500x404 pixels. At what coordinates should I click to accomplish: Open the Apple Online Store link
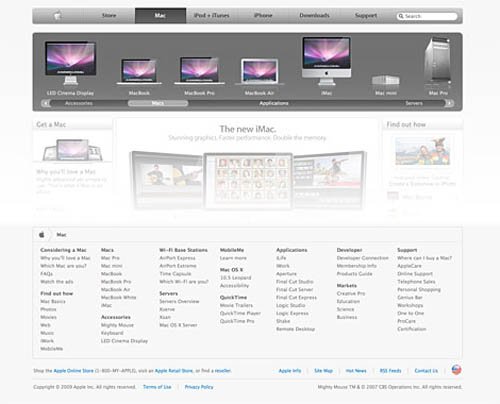click(74, 371)
